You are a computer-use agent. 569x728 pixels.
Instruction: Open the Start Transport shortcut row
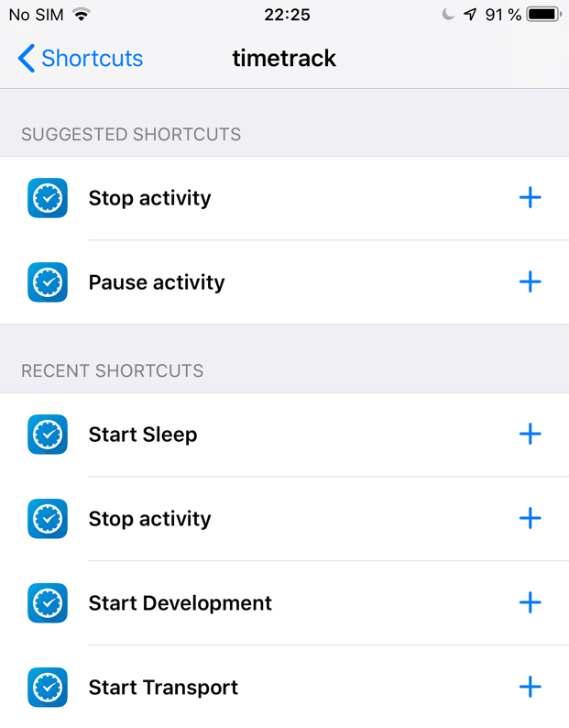pos(284,687)
